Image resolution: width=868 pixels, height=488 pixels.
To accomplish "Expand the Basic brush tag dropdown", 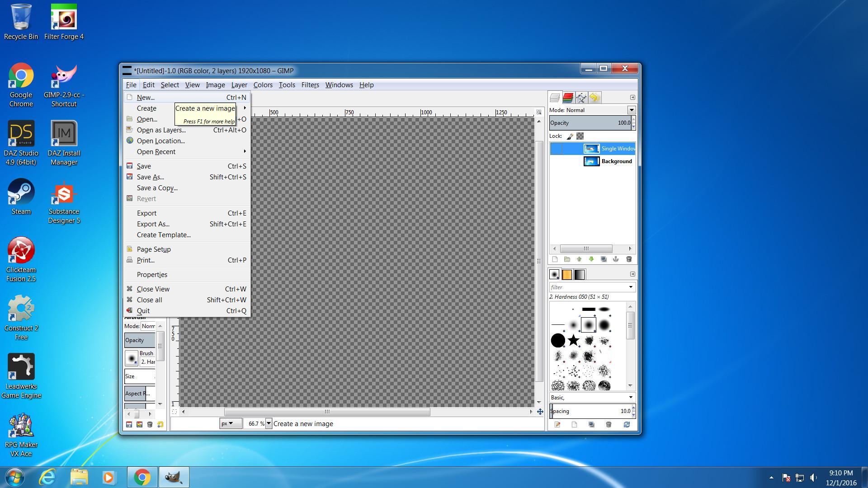I will click(x=630, y=398).
